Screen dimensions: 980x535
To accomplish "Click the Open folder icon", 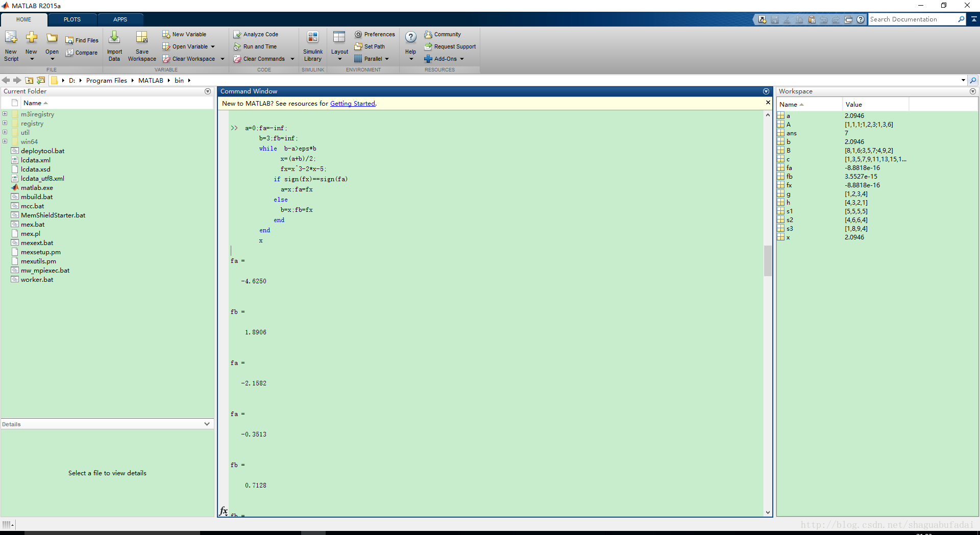I will coord(52,37).
